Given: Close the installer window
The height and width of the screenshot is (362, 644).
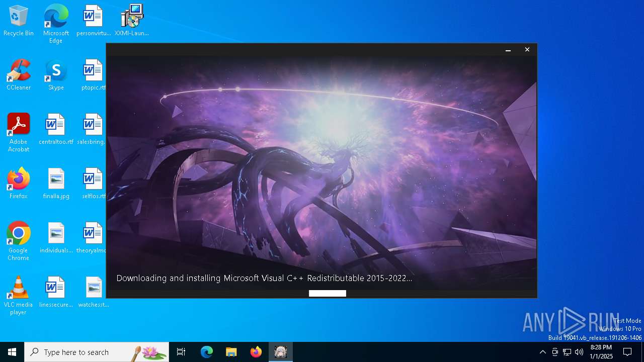Looking at the screenshot, I should (x=527, y=50).
